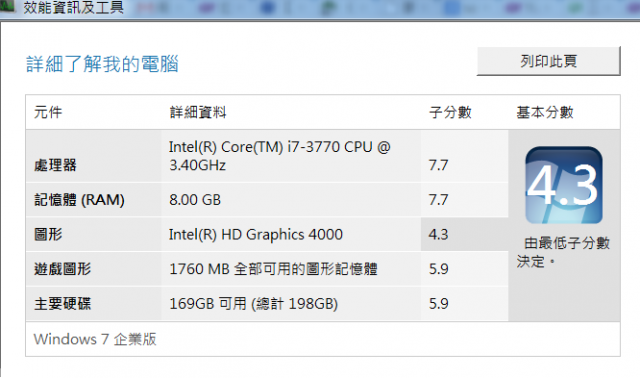640x378 pixels.
Task: Click the 基本分數 base score column header
Action: click(545, 112)
